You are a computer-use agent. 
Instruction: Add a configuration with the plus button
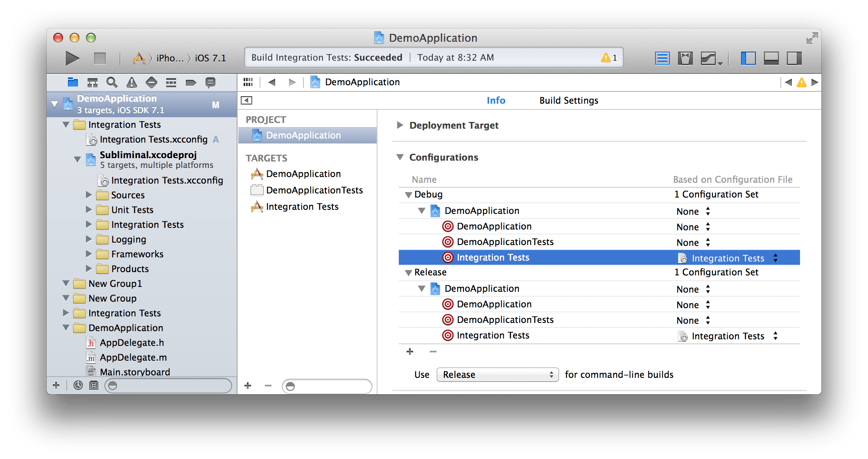[410, 352]
